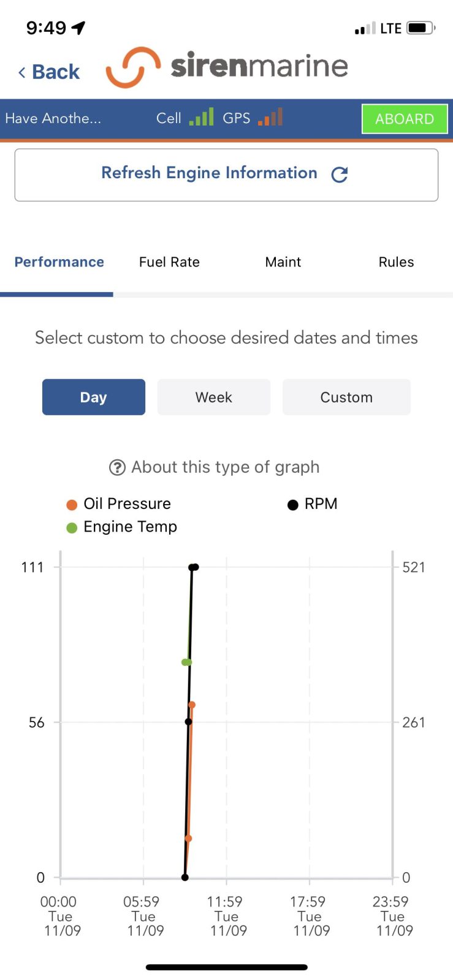Tap the Siren Marine swirl logo

[132, 67]
